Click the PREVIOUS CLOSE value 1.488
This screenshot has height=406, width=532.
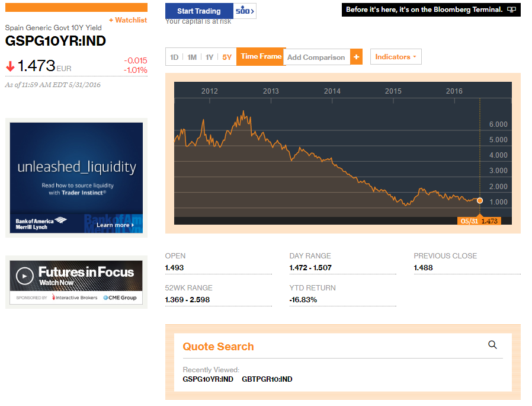click(x=423, y=267)
